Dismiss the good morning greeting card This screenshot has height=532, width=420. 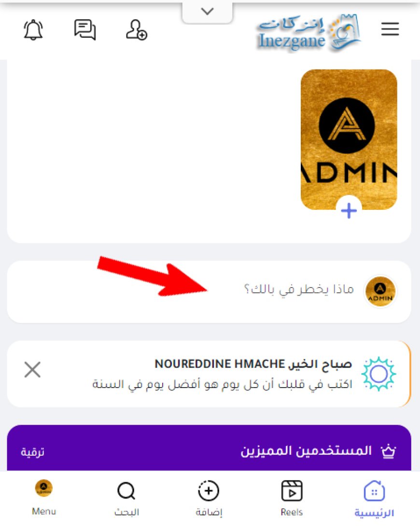point(32,369)
